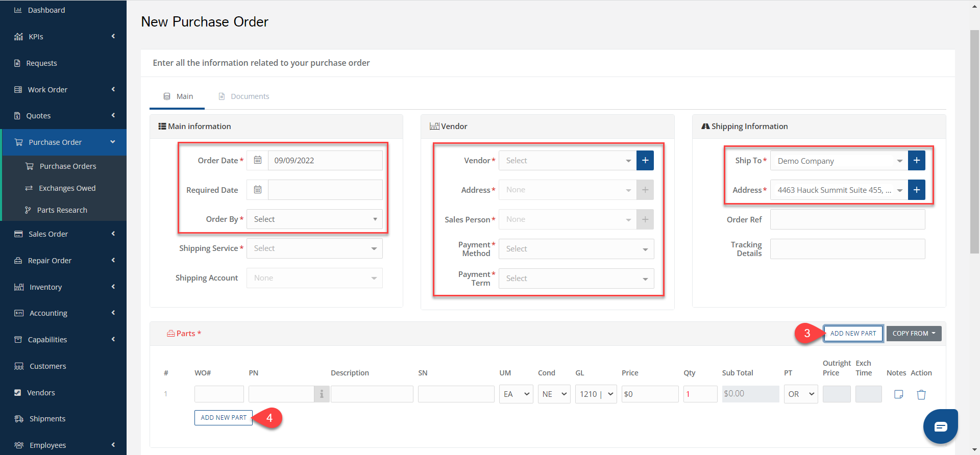The image size is (980, 455).
Task: Open notes for part row 1
Action: [899, 394]
